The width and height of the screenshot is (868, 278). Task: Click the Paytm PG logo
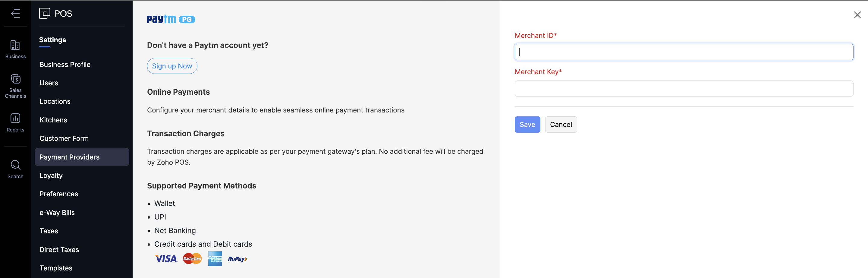click(171, 19)
